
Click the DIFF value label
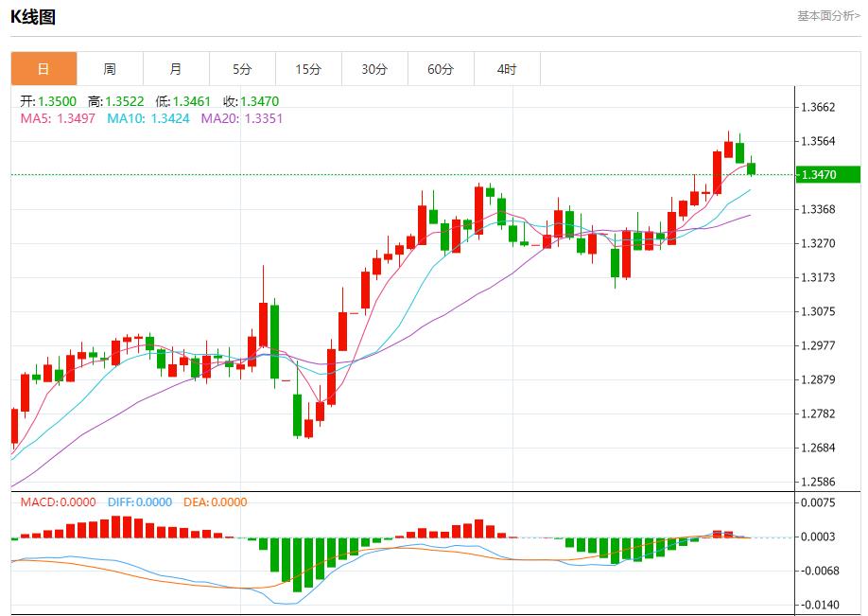[x=140, y=502]
